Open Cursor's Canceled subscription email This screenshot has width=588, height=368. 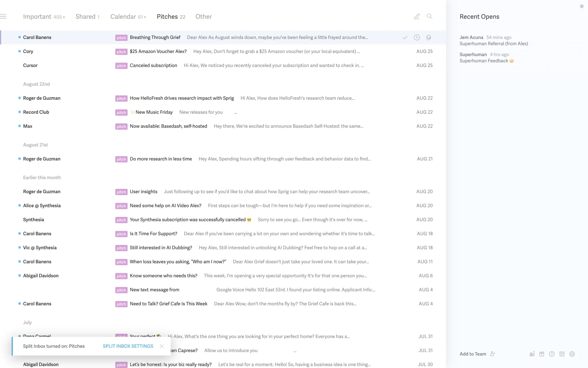click(x=153, y=65)
